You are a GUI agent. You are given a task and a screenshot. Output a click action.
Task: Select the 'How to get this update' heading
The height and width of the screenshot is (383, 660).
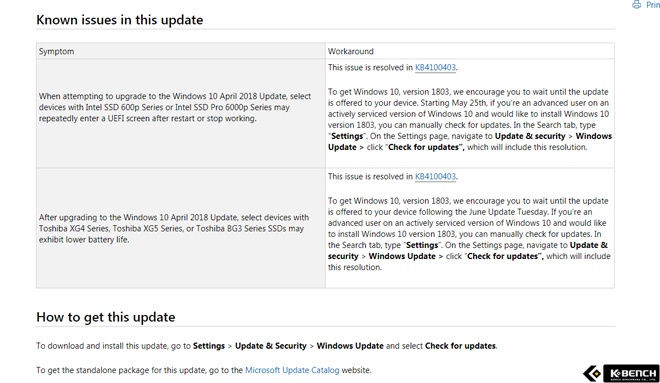(x=106, y=317)
